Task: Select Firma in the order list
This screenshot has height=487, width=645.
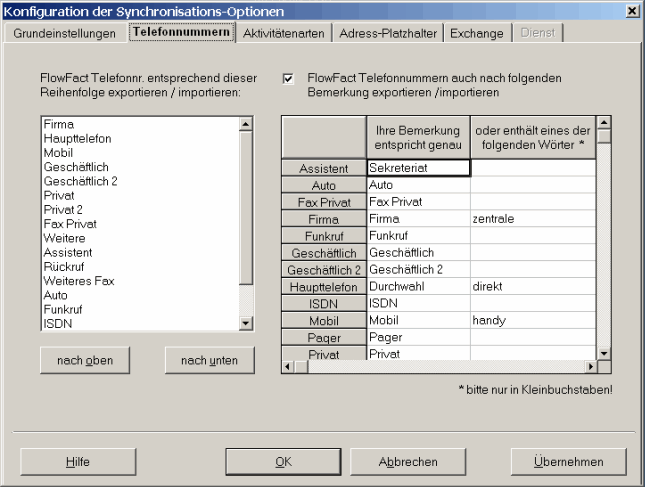Action: tap(141, 124)
